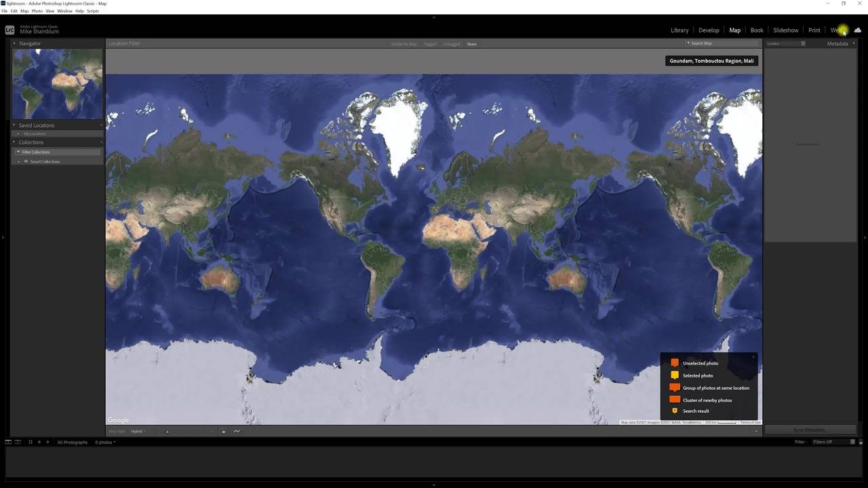Collapse the Navigator panel
This screenshot has width=868, height=488.
pyautogui.click(x=14, y=43)
